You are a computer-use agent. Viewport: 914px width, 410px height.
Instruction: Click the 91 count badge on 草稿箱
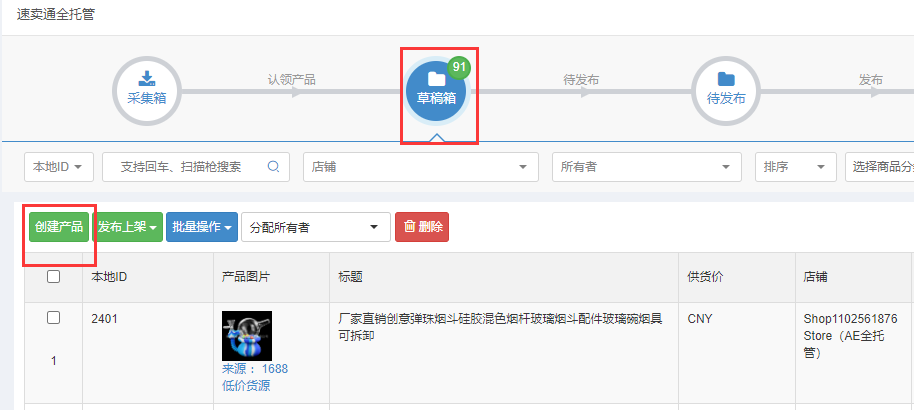459,67
